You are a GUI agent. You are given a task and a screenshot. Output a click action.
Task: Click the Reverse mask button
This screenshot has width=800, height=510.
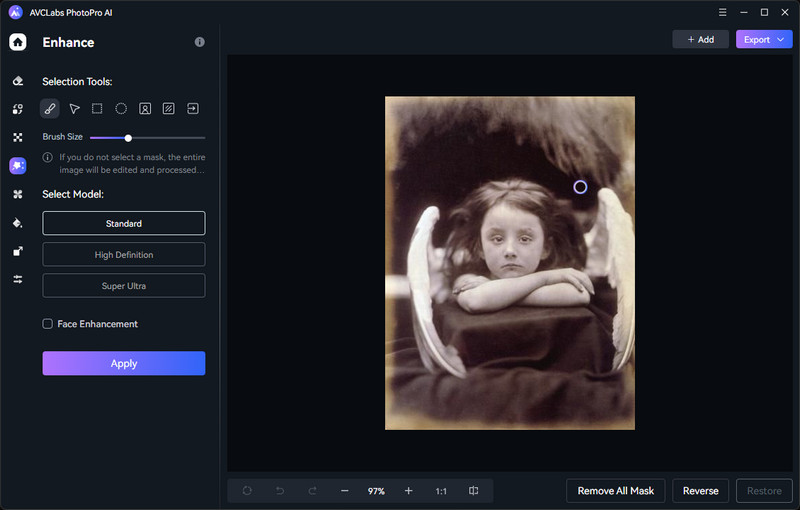click(701, 491)
